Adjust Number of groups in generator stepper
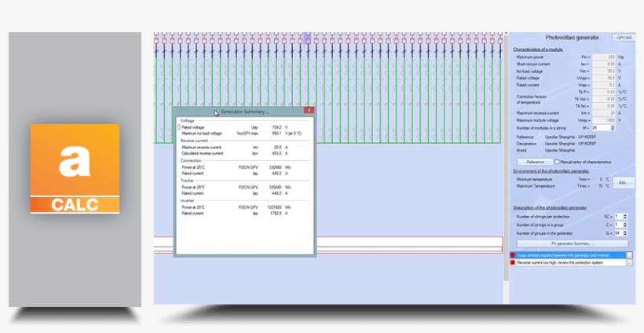644x333 pixels. tap(625, 233)
